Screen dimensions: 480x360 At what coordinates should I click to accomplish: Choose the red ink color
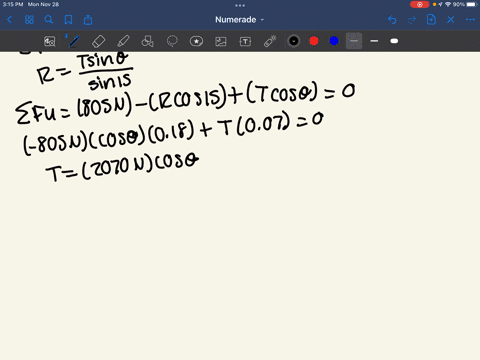314,41
